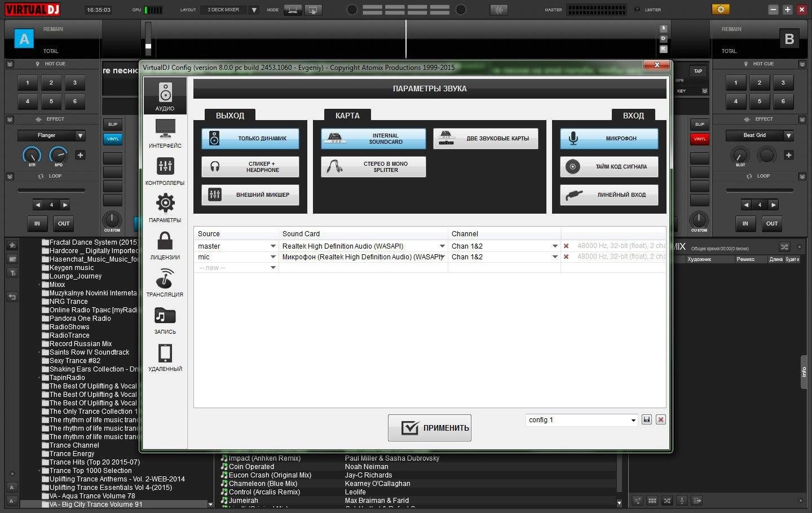Open the Интерфейс settings section
This screenshot has width=812, height=513.
pos(165,133)
